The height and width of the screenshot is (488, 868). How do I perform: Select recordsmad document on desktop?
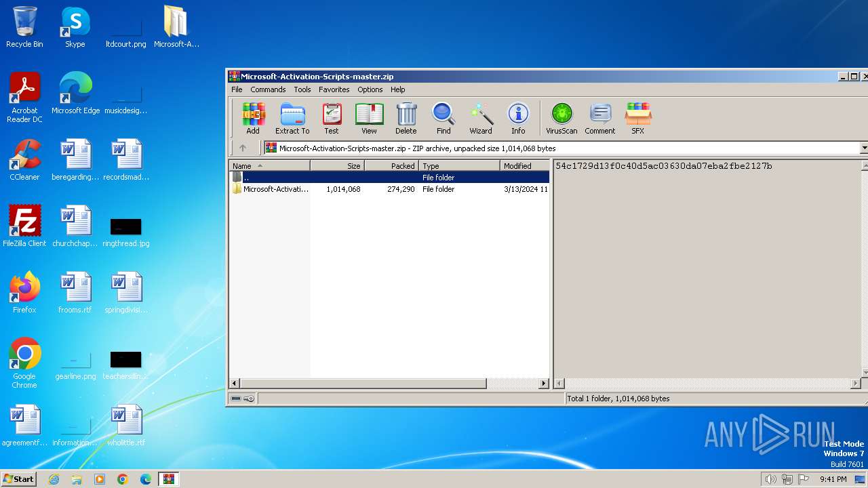[x=126, y=160]
